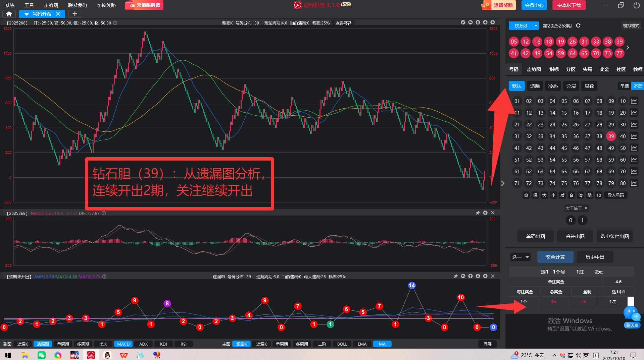
Task: Click the 历史中出 button
Action: 595,257
